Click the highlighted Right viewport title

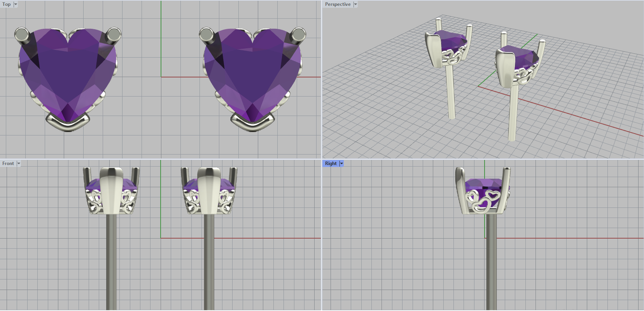[330, 164]
